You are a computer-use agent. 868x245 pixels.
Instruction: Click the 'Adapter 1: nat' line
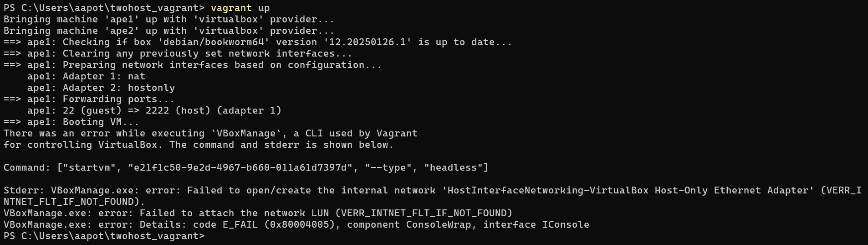coord(86,76)
